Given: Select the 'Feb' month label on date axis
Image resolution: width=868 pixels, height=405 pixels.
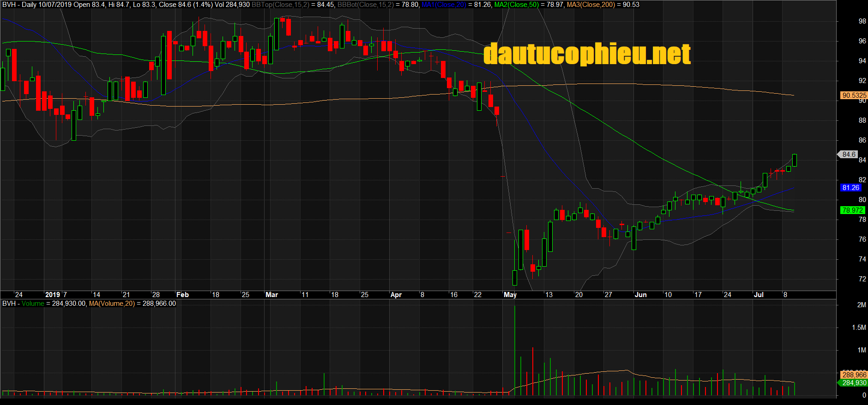Looking at the screenshot, I should tap(183, 295).
